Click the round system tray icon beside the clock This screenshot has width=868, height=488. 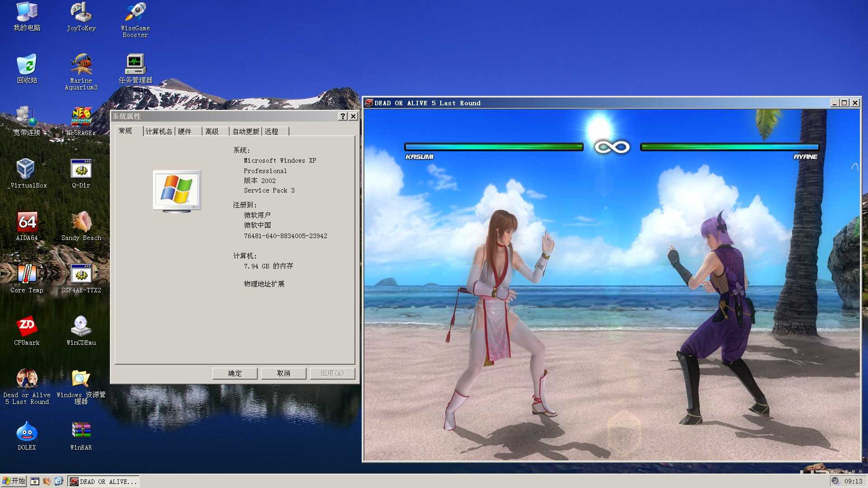click(x=835, y=481)
